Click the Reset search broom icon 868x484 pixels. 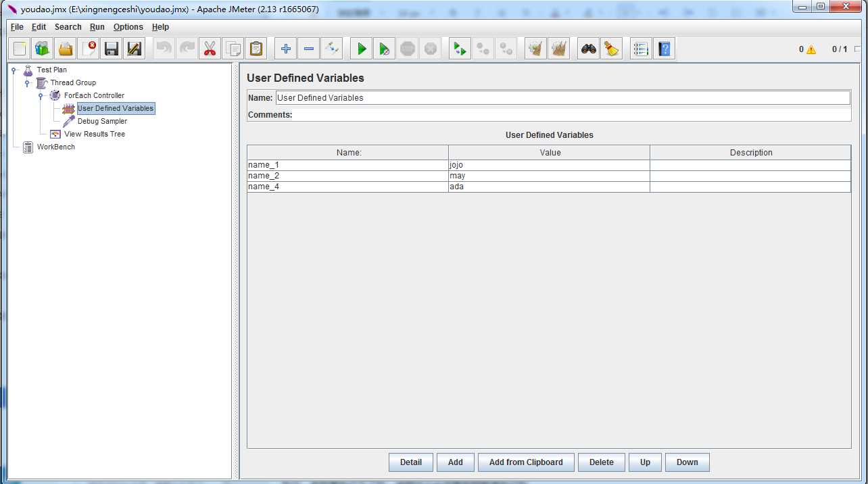tap(612, 49)
